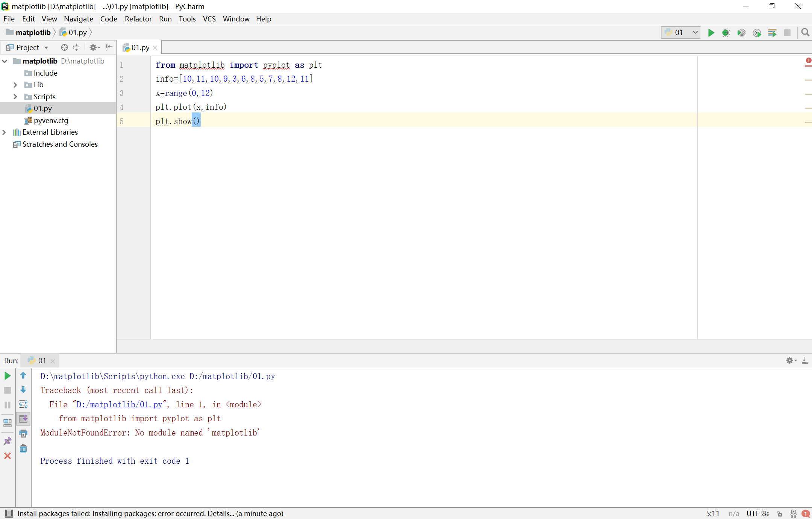Viewport: 812px width, 519px height.
Task: Open the File menu
Action: 9,19
